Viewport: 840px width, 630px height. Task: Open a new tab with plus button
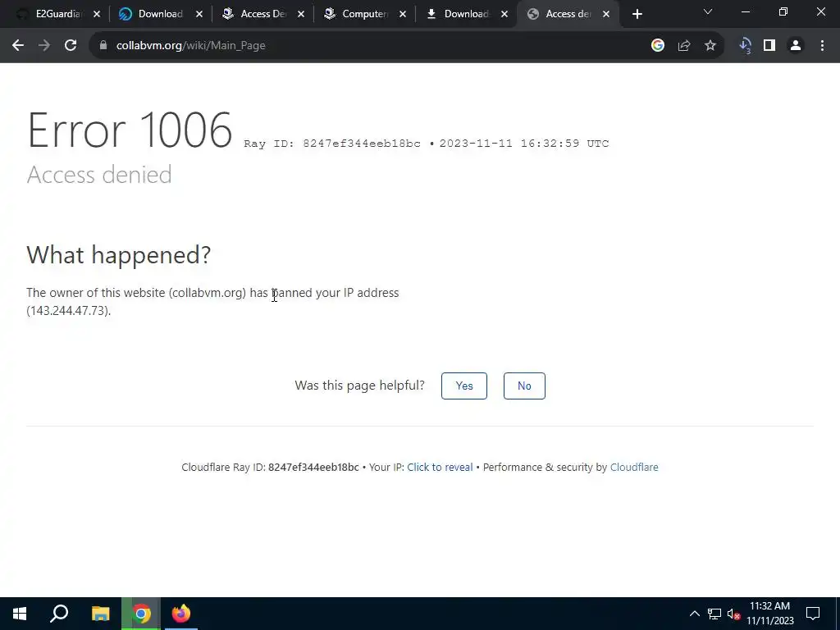tap(637, 15)
